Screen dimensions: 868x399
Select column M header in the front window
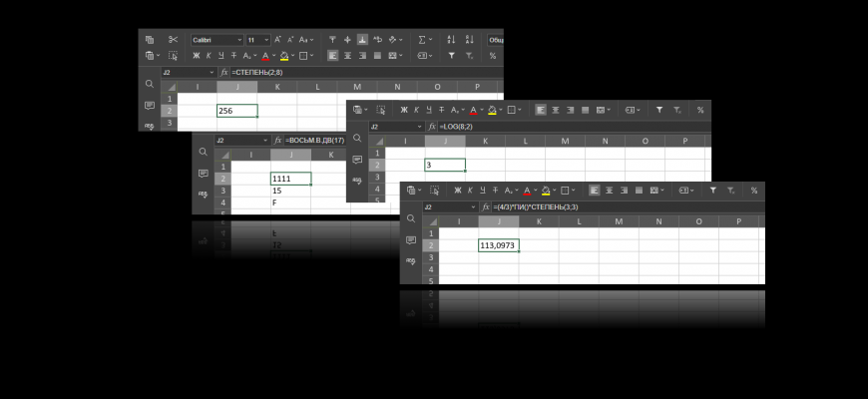click(x=619, y=220)
